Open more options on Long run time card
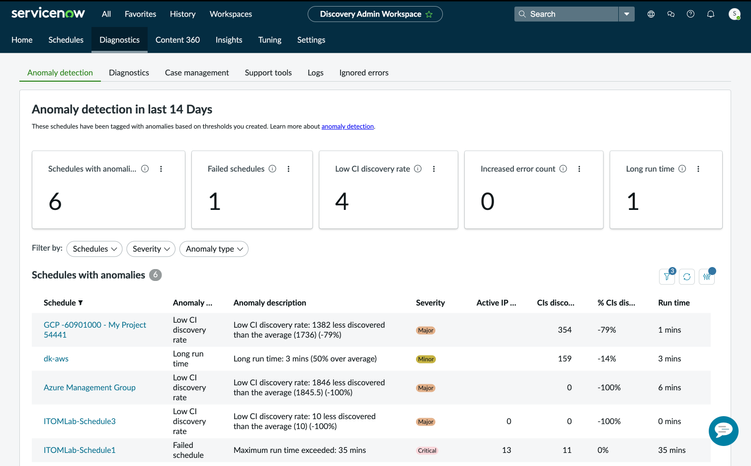Image resolution: width=751 pixels, height=466 pixels. 698,169
